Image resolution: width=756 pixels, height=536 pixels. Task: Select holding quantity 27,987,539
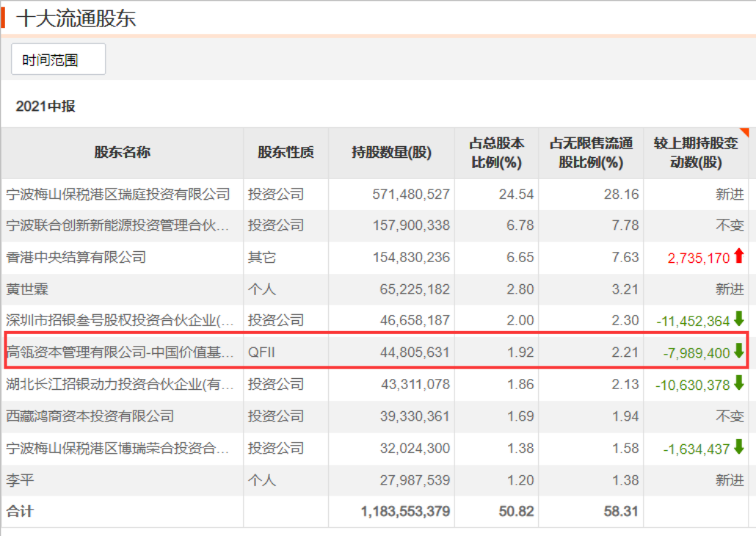415,480
